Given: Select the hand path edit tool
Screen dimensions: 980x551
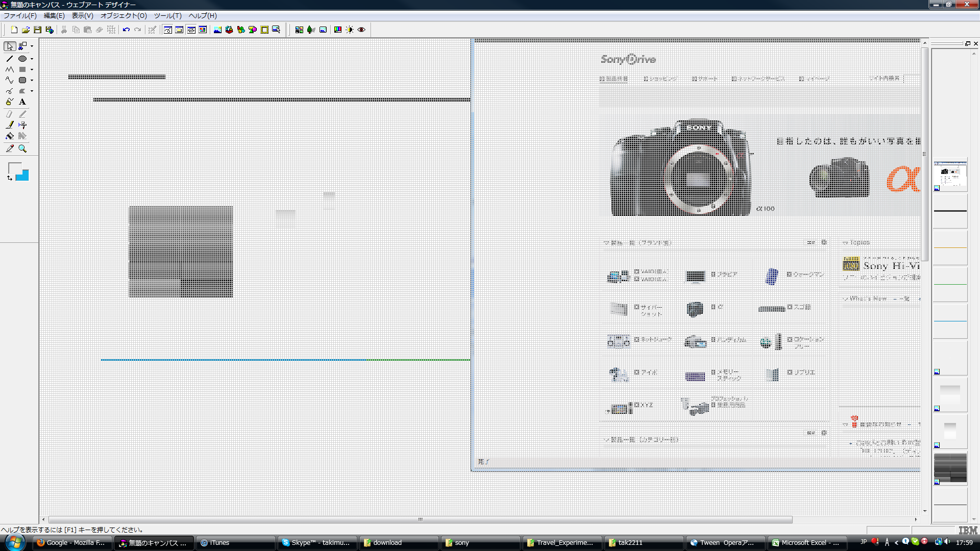Looking at the screenshot, I should pos(10,102).
